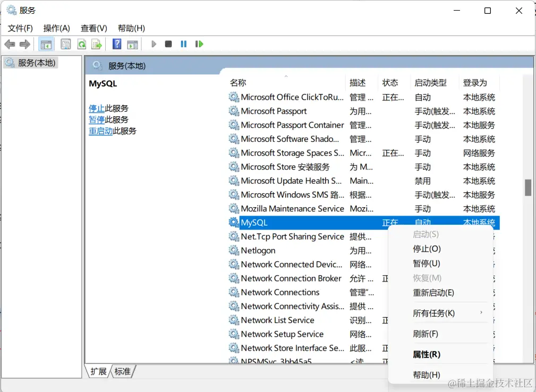
Task: Expand 所有任务(K) submenu arrow
Action: pyautogui.click(x=481, y=313)
